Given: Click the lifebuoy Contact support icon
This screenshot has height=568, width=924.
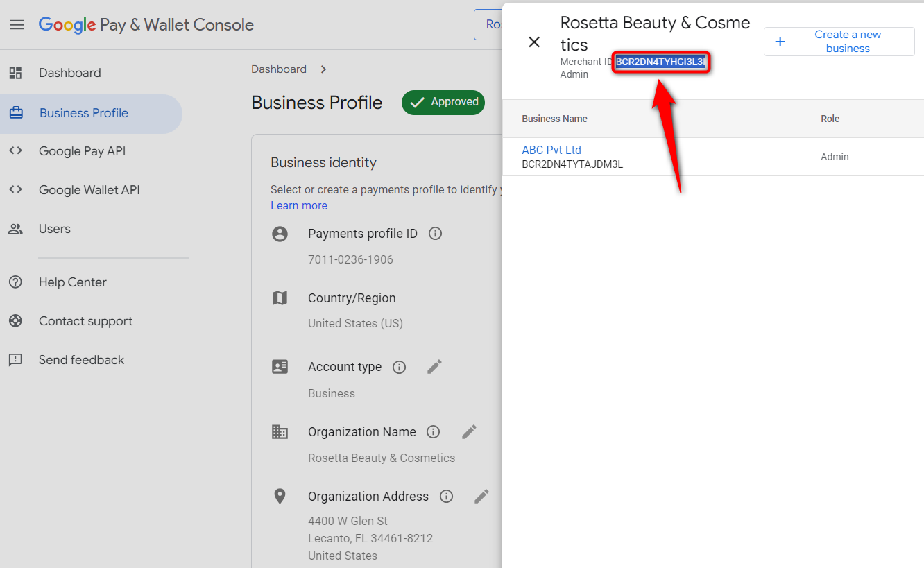Looking at the screenshot, I should pos(15,321).
